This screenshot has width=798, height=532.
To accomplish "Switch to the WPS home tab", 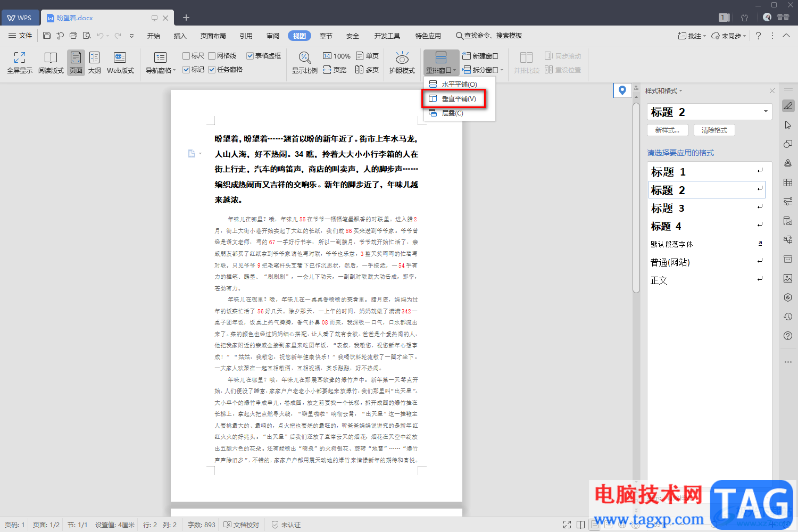I will point(19,18).
